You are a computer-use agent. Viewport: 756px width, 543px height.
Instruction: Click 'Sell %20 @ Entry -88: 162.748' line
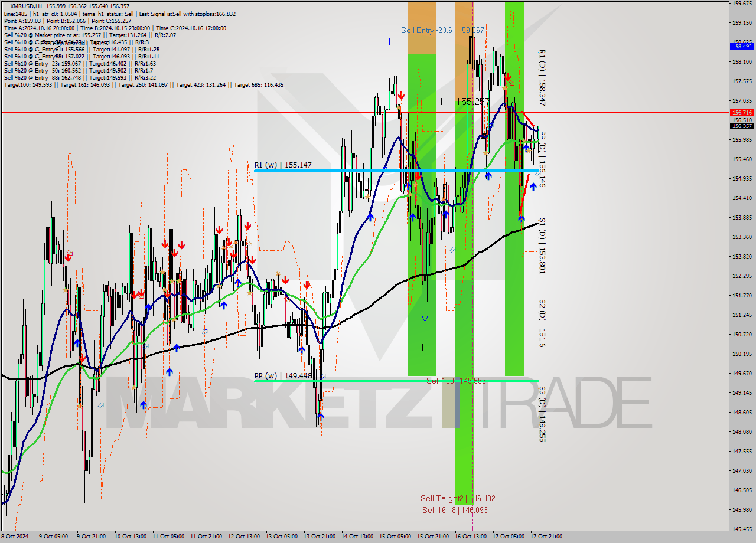tap(80, 78)
